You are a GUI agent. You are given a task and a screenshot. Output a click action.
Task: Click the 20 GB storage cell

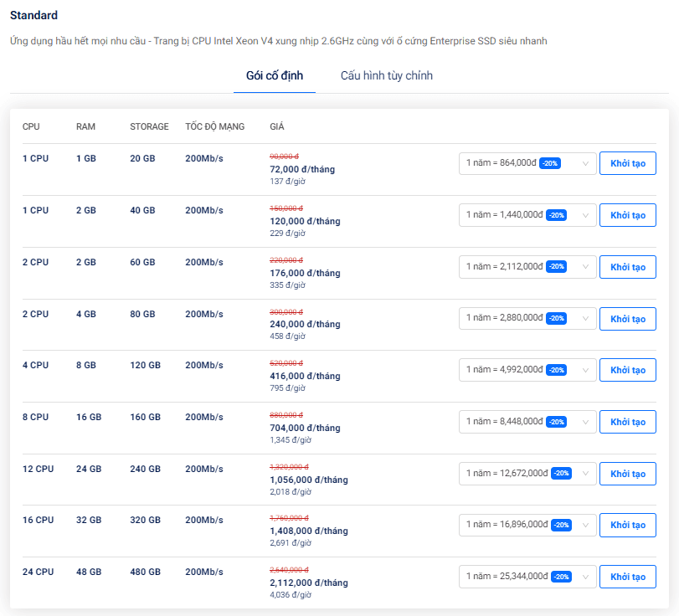pyautogui.click(x=142, y=158)
